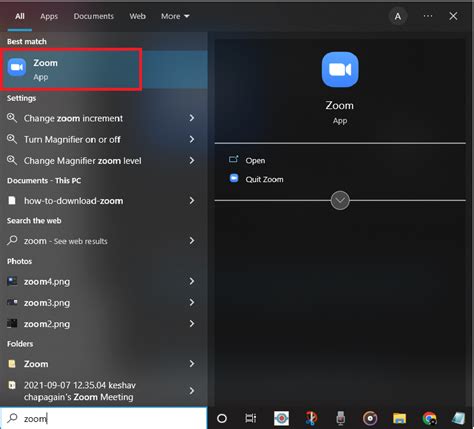Click the Quit Zoom icon
The width and height of the screenshot is (474, 429).
(x=234, y=179)
